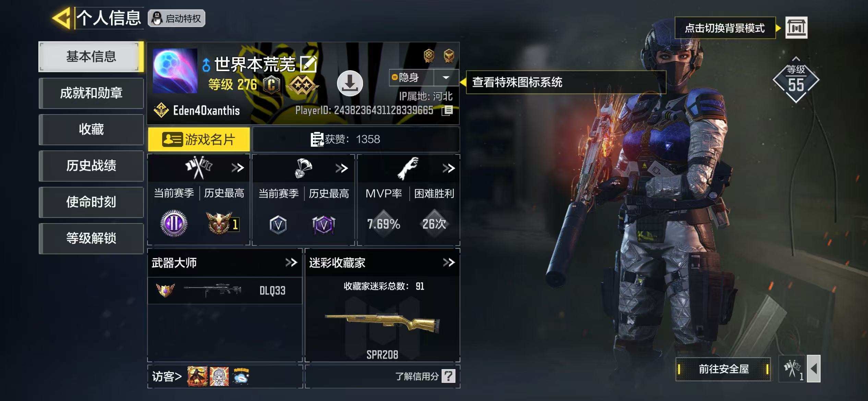Image resolution: width=868 pixels, height=401 pixels.
Task: Open the credit score question mark icon
Action: 448,376
